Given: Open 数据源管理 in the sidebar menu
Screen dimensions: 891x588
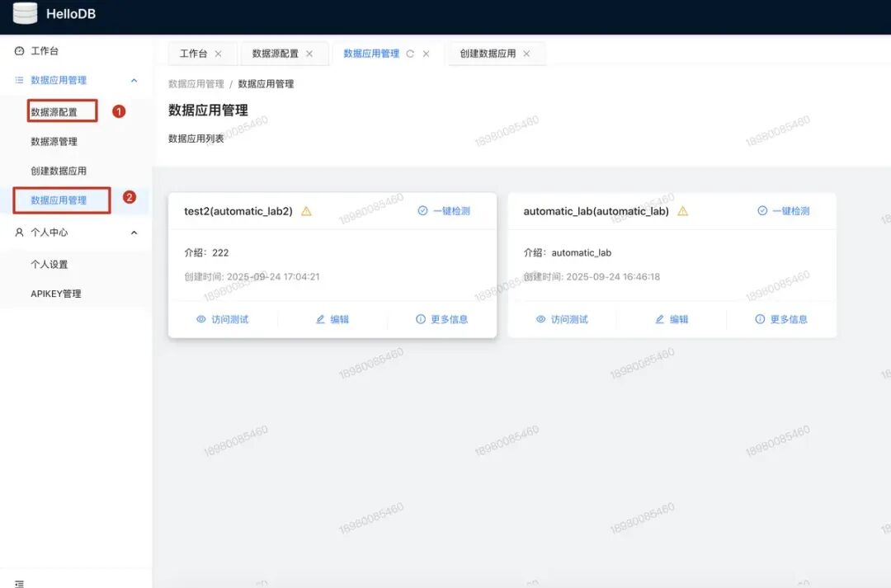Looking at the screenshot, I should (x=54, y=142).
